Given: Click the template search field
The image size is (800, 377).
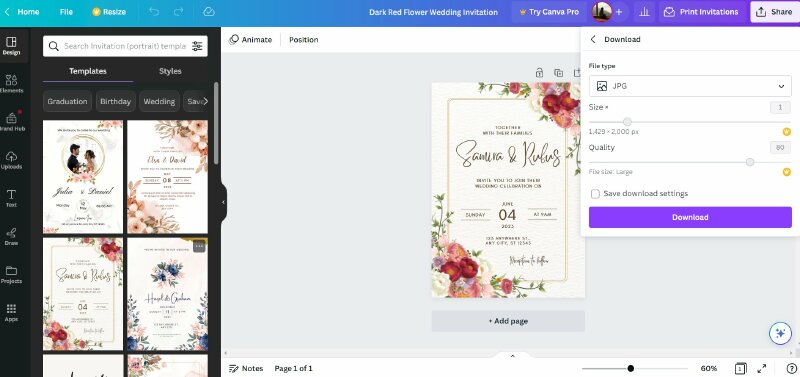Looking at the screenshot, I should 125,46.
